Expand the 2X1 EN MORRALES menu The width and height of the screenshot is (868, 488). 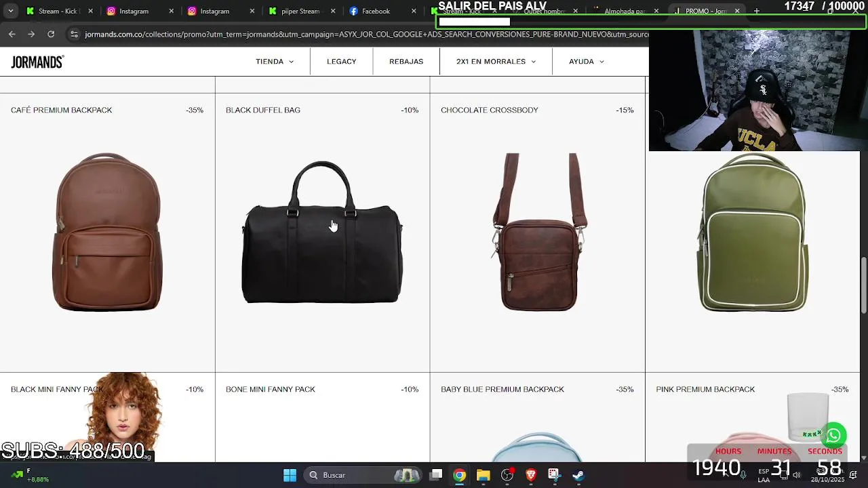coord(496,62)
